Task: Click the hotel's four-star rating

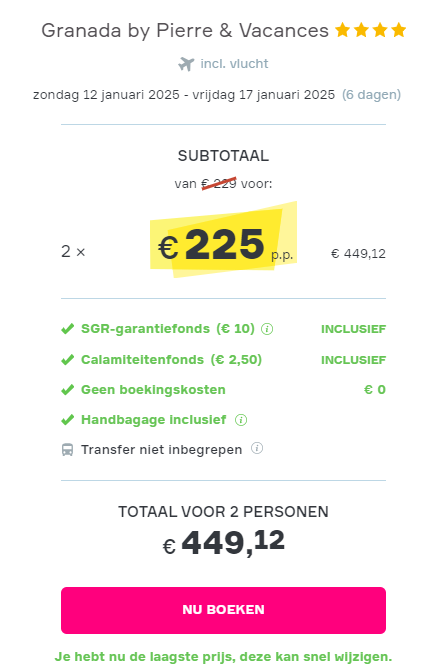Action: pos(371,30)
